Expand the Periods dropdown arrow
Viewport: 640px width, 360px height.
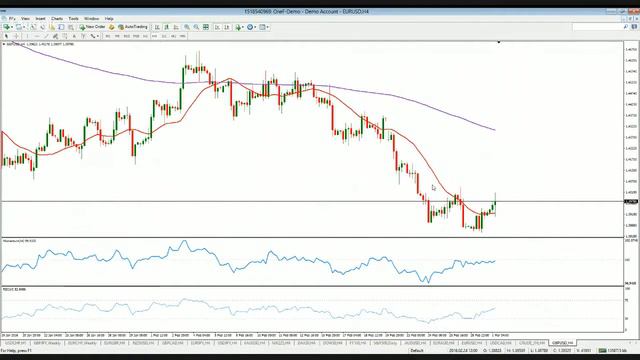click(255, 27)
